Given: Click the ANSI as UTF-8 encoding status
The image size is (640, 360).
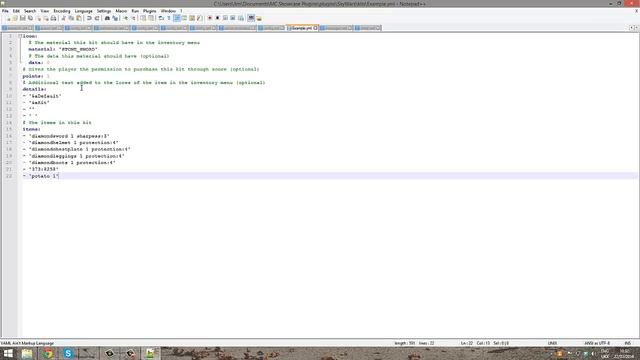Looking at the screenshot, I should click(597, 343).
